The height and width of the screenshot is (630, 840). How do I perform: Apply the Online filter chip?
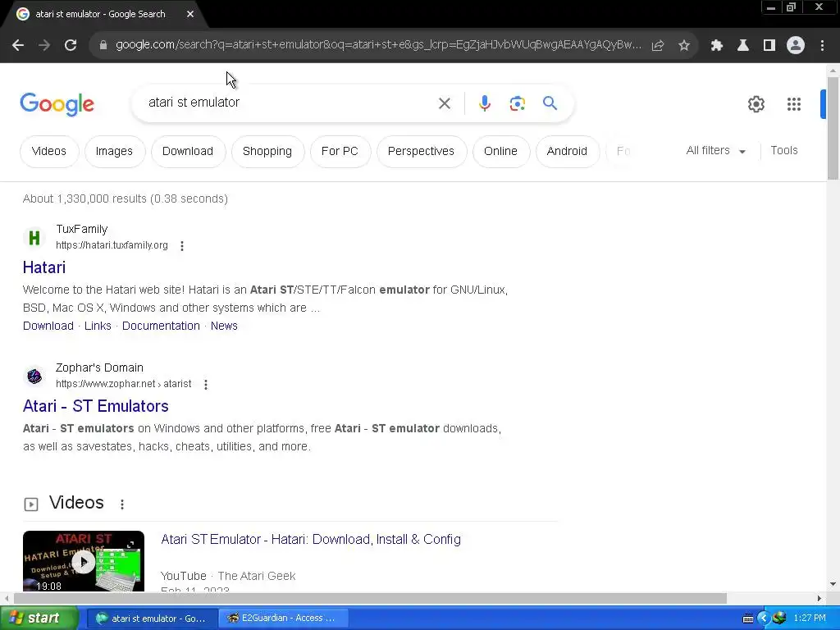(x=501, y=152)
